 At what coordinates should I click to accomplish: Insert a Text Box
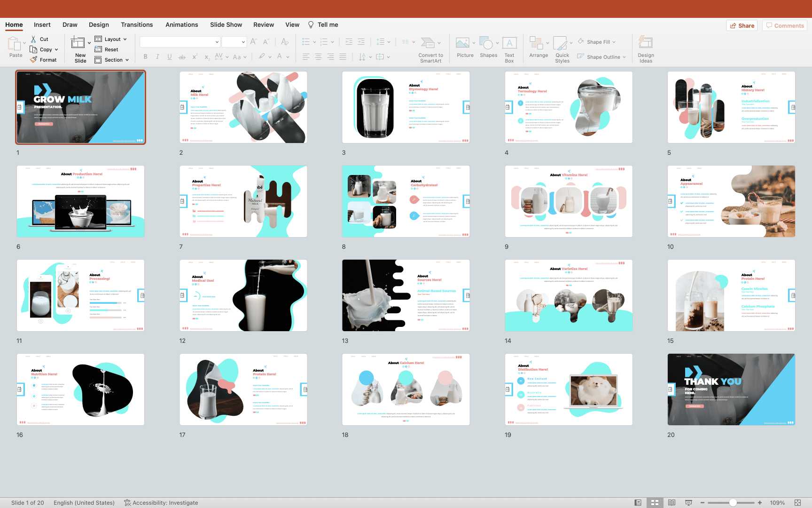[x=509, y=43]
